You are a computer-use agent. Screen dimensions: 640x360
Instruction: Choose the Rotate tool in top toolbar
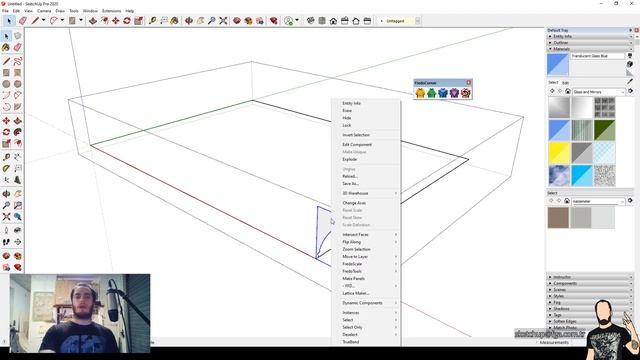point(127,20)
